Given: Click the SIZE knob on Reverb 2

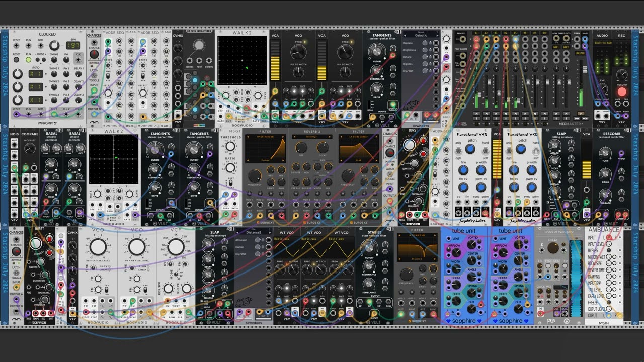Looking at the screenshot, I should click(301, 147).
